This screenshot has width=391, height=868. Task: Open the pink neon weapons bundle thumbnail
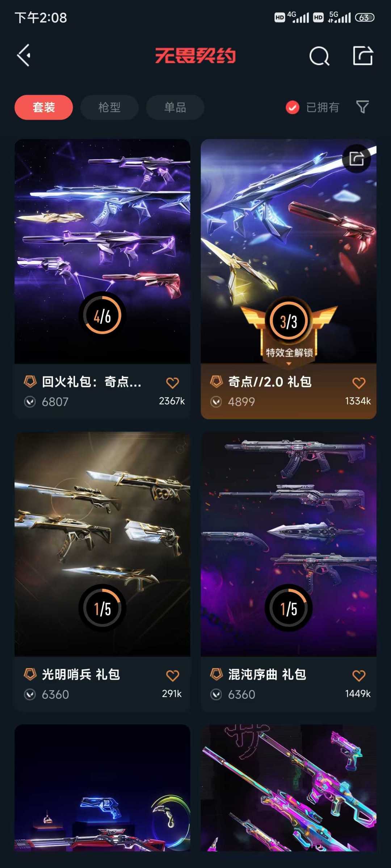coord(289,788)
